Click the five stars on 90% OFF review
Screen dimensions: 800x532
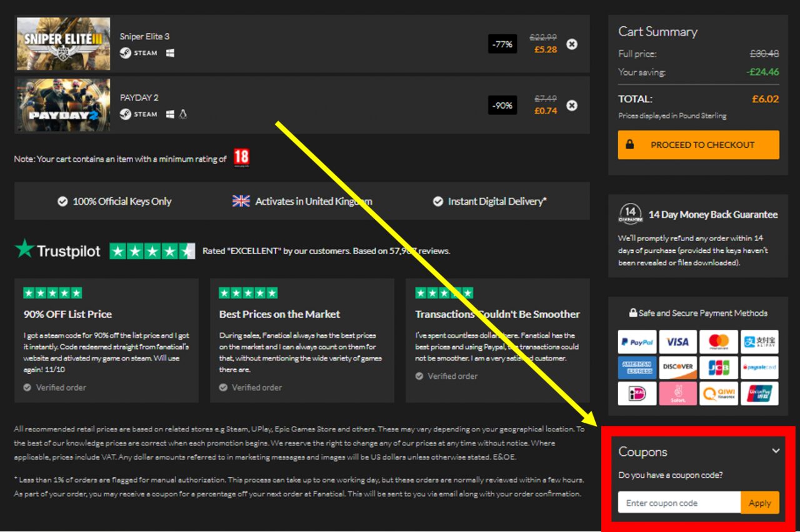(52, 293)
